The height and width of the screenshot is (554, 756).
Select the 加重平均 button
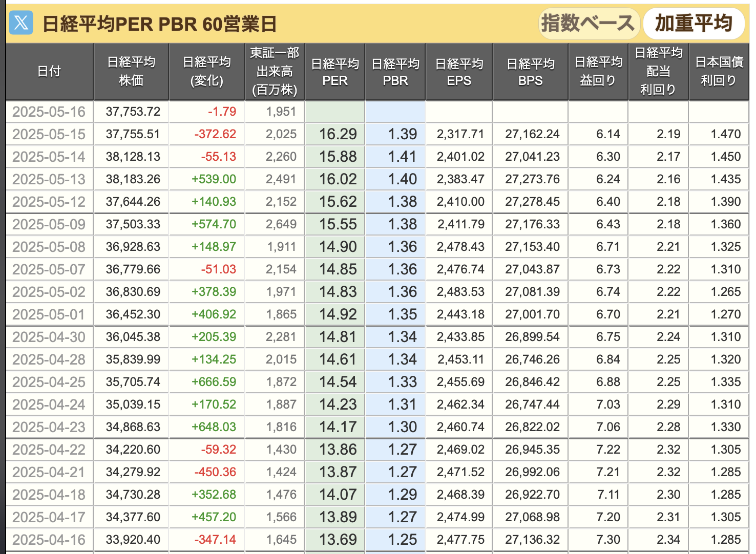coord(694,23)
